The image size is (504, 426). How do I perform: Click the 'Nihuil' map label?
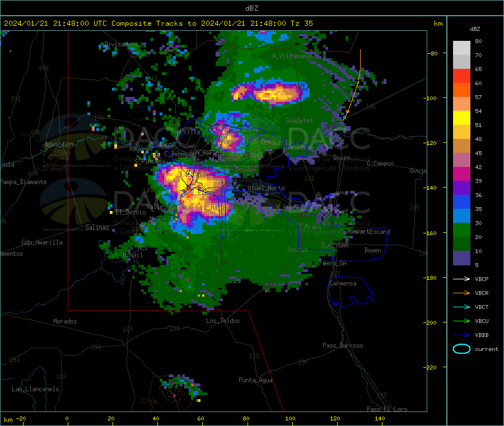[133, 255]
